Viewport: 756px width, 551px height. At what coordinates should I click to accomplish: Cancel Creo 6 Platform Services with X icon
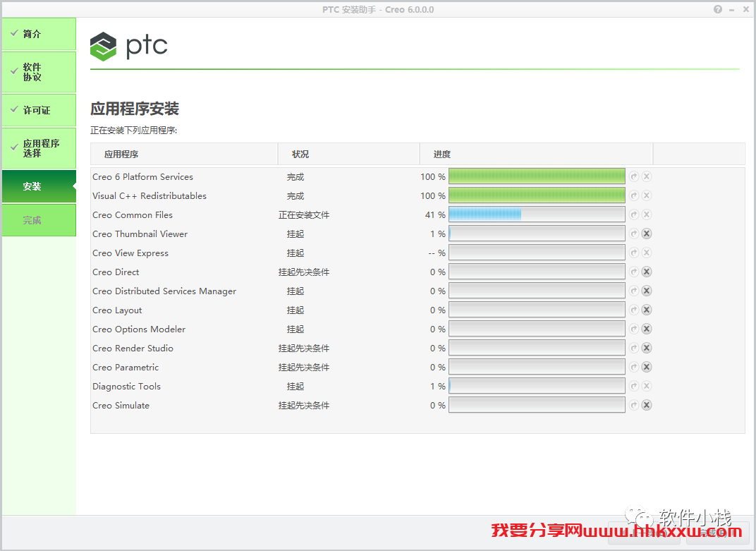[647, 176]
